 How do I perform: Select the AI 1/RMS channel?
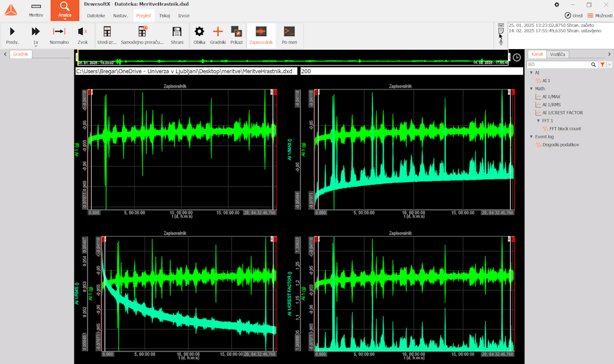coord(552,104)
